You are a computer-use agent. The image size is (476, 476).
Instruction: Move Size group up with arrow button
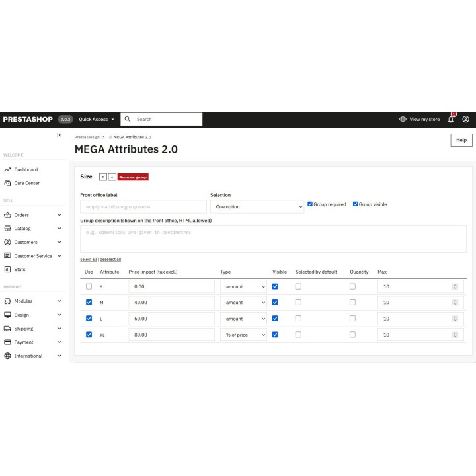tap(103, 177)
